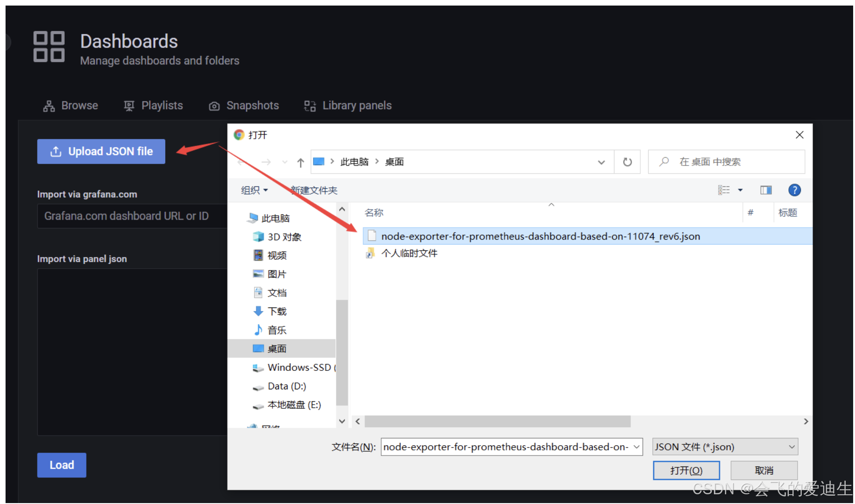Click the camera icon beside Snapshots
Image resolution: width=855 pixels, height=504 pixels.
pos(214,106)
